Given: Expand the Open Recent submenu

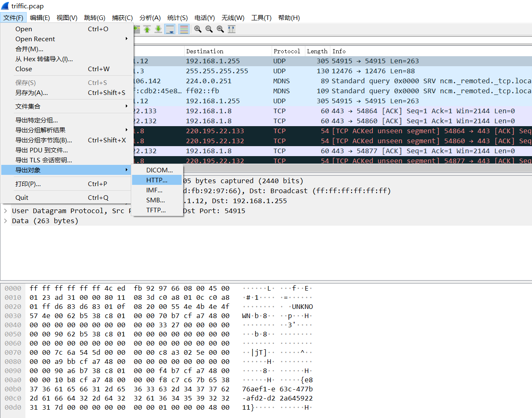Looking at the screenshot, I should [66, 39].
